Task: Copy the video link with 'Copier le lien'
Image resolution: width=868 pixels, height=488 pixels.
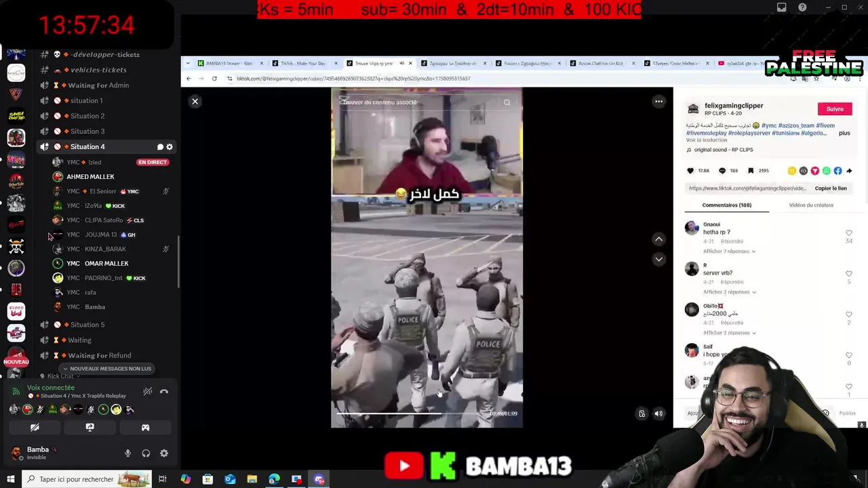Action: coord(831,188)
